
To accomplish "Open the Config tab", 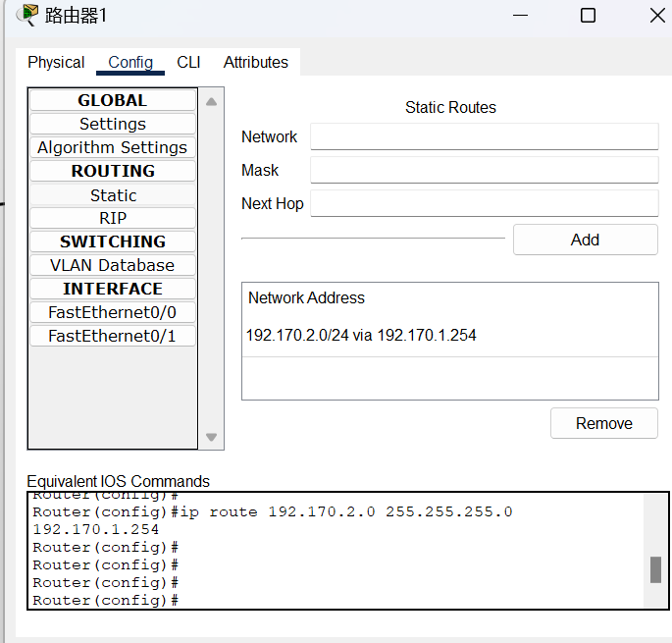I will [x=130, y=62].
